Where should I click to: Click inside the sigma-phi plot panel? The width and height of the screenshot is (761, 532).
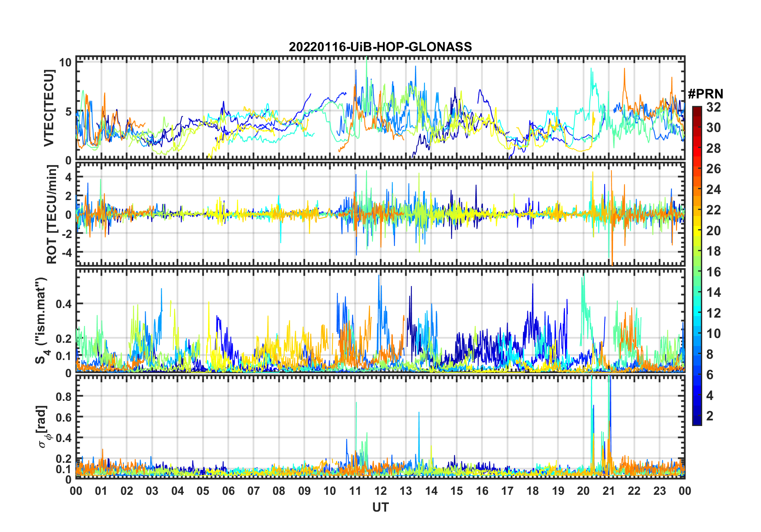coord(380,427)
